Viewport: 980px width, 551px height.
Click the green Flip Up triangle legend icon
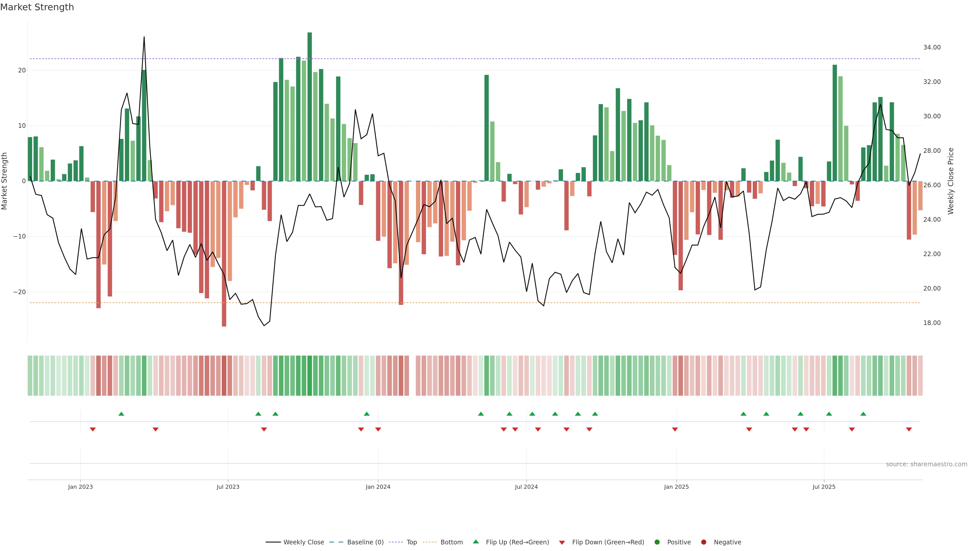click(x=475, y=542)
